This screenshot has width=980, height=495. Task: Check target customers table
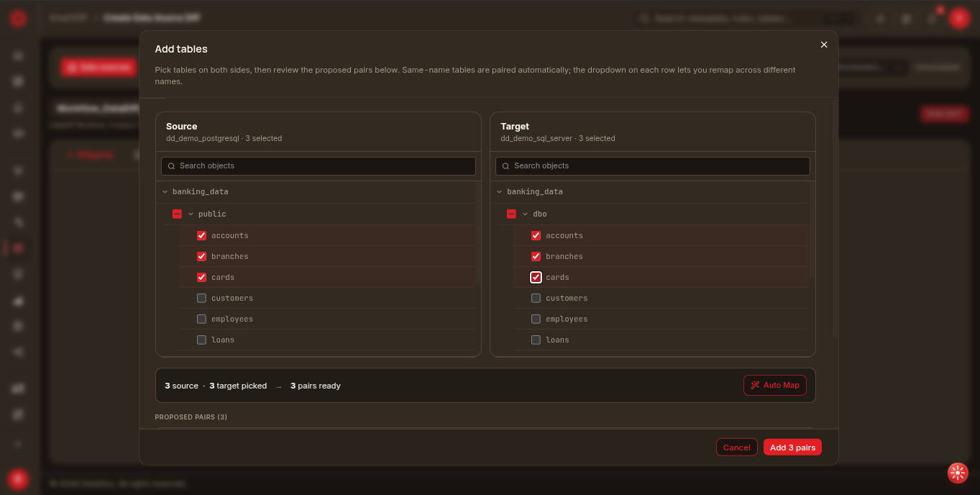click(x=536, y=298)
